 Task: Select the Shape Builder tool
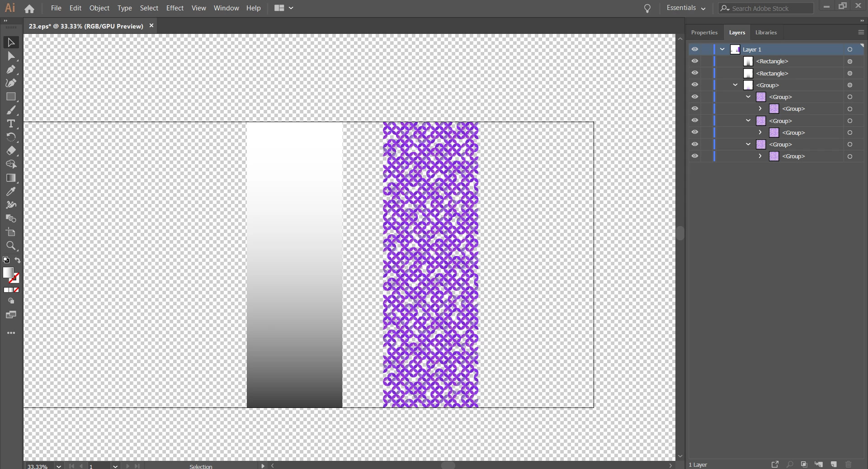11,164
